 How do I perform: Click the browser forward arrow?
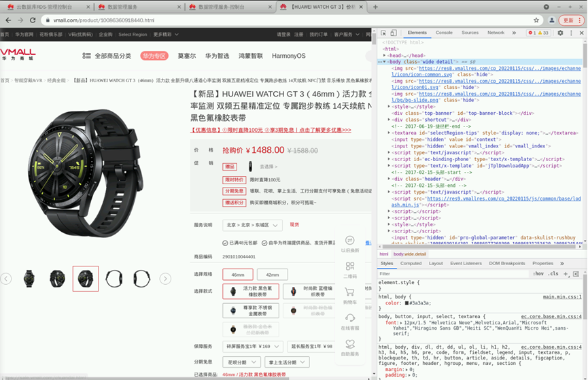(x=20, y=20)
